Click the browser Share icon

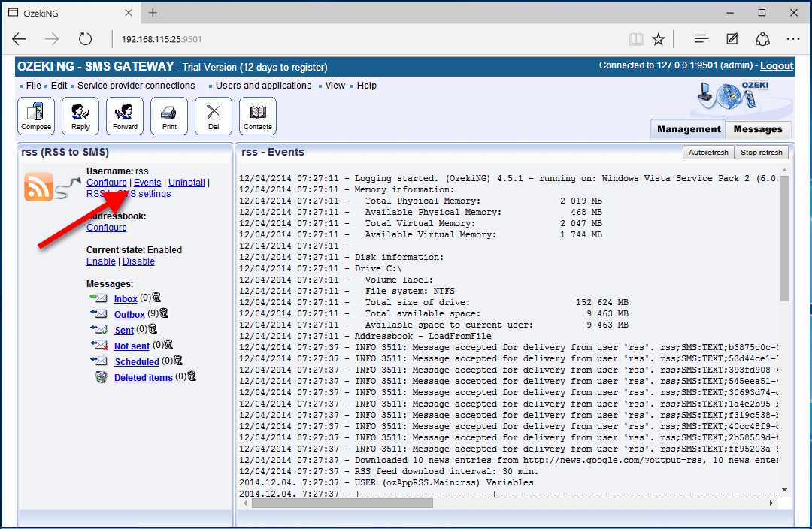pyautogui.click(x=762, y=39)
